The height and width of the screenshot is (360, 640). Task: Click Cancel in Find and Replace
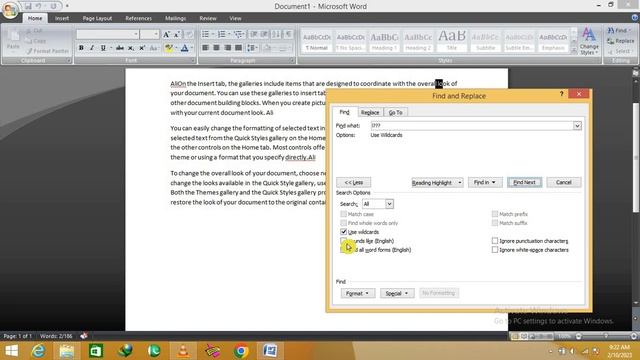[564, 182]
